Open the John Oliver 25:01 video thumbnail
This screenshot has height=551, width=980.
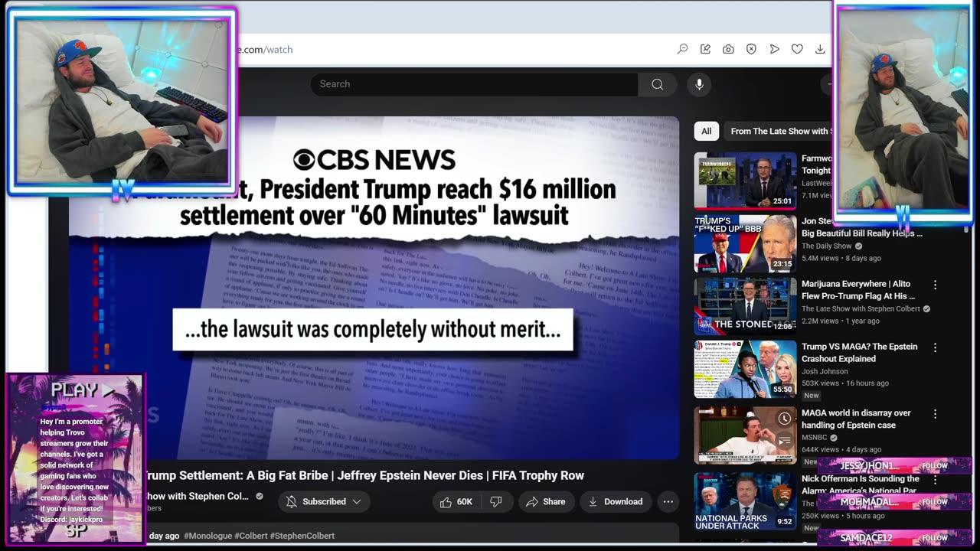pos(745,181)
